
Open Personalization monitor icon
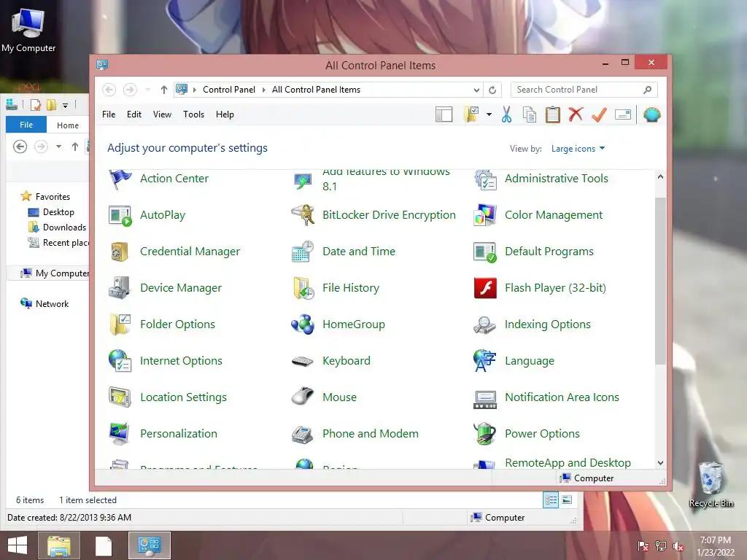pos(120,433)
